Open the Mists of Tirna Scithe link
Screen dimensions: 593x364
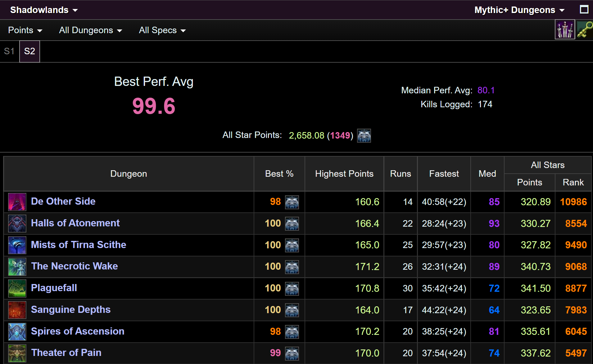pos(79,245)
